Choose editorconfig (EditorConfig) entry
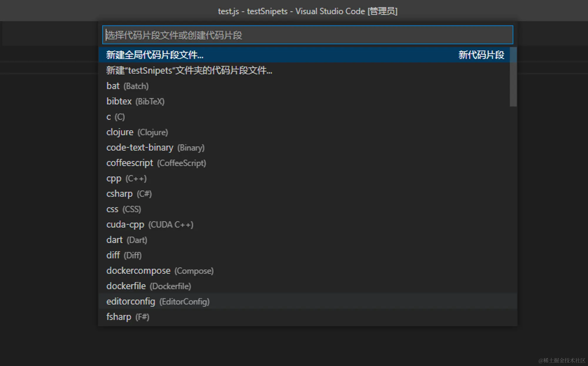The image size is (588, 366). click(x=308, y=301)
